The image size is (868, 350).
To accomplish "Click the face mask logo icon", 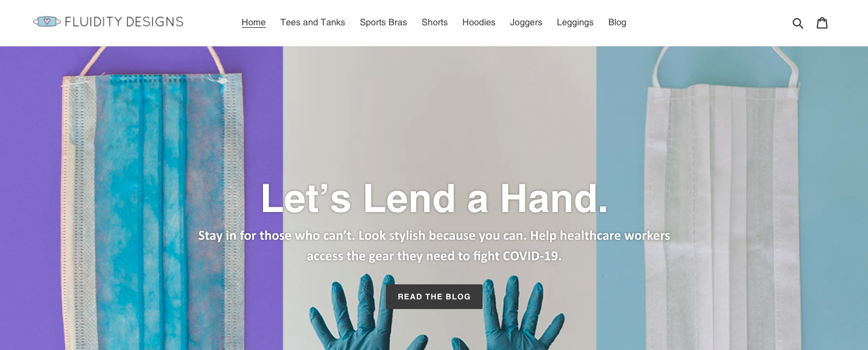I will (47, 22).
